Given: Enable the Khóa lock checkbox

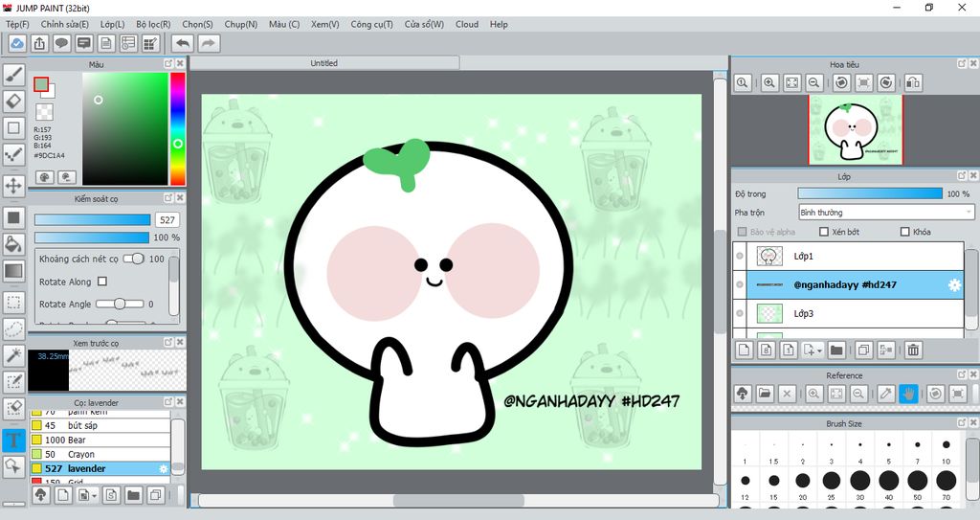Looking at the screenshot, I should pos(905,232).
